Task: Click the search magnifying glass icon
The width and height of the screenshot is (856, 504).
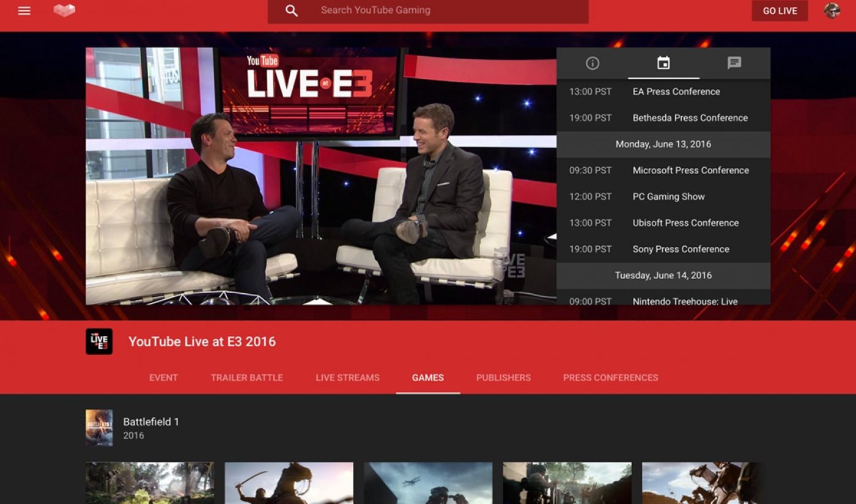Action: [291, 10]
